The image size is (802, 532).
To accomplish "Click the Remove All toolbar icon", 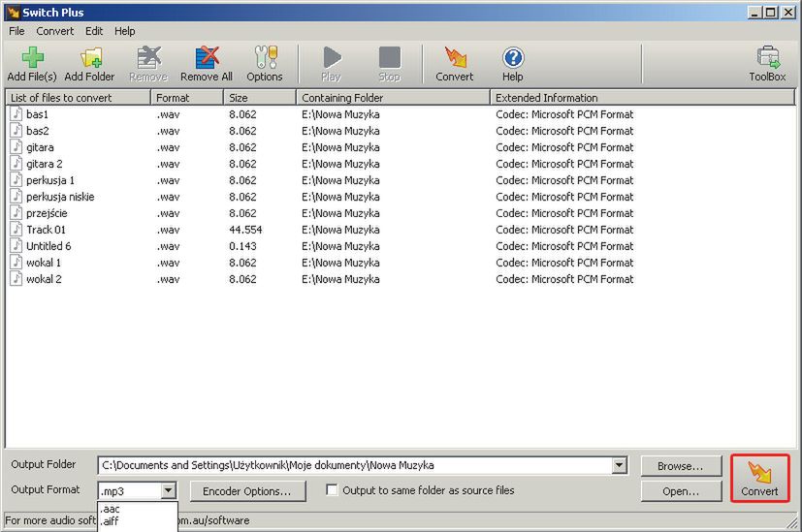I will pos(207,58).
